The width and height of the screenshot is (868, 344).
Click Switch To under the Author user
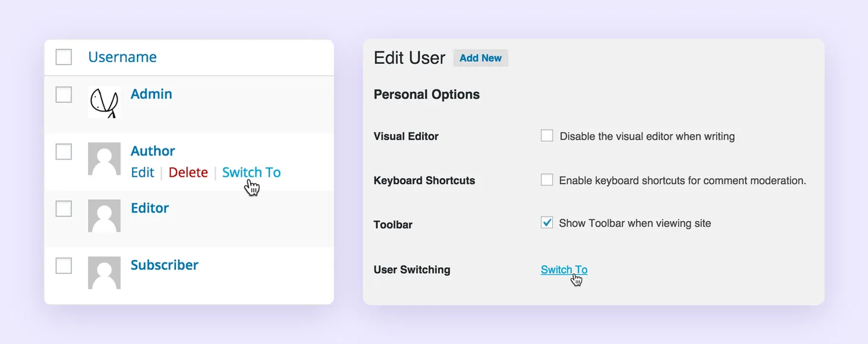point(251,173)
